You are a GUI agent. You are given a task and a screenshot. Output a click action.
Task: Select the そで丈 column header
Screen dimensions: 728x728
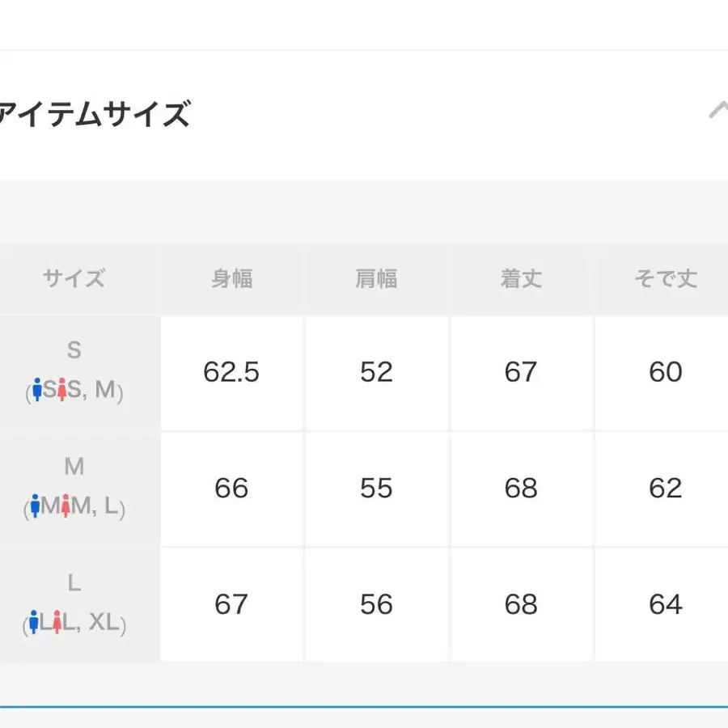click(x=663, y=278)
